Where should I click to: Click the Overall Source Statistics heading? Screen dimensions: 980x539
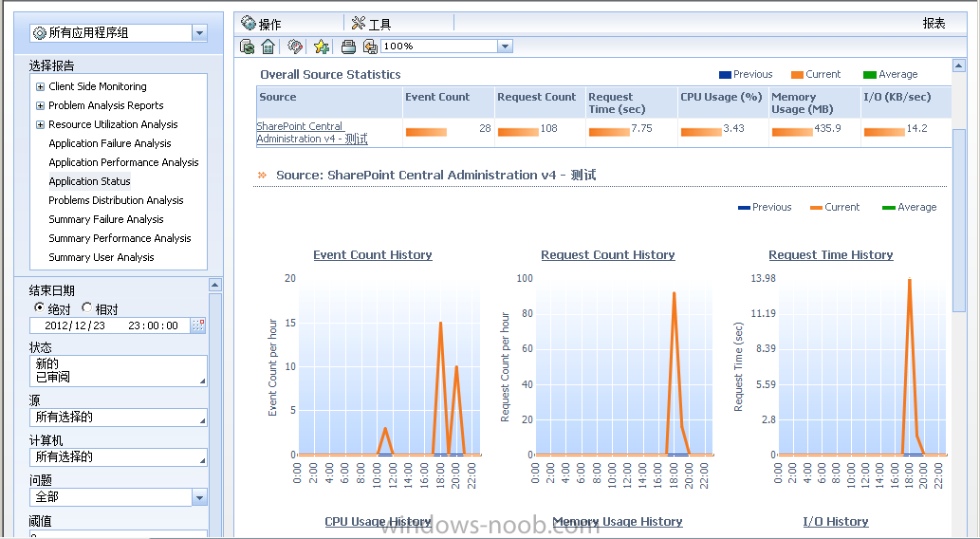tap(330, 74)
